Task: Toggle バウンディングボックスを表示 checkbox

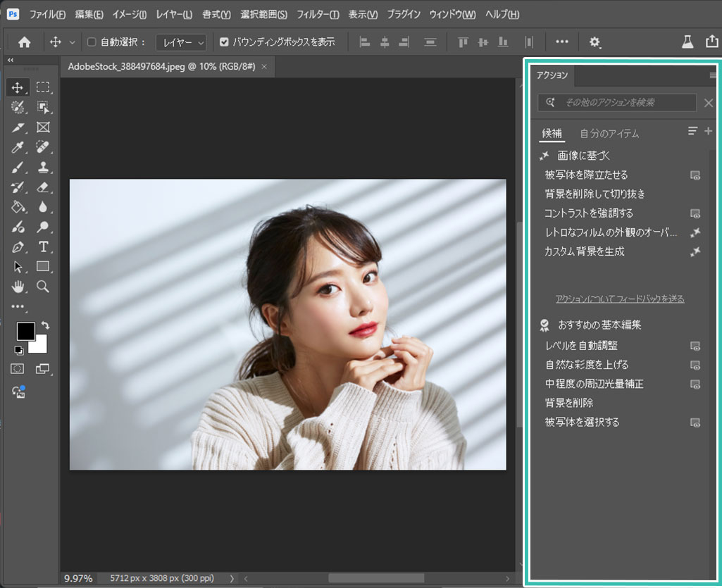Action: 224,42
